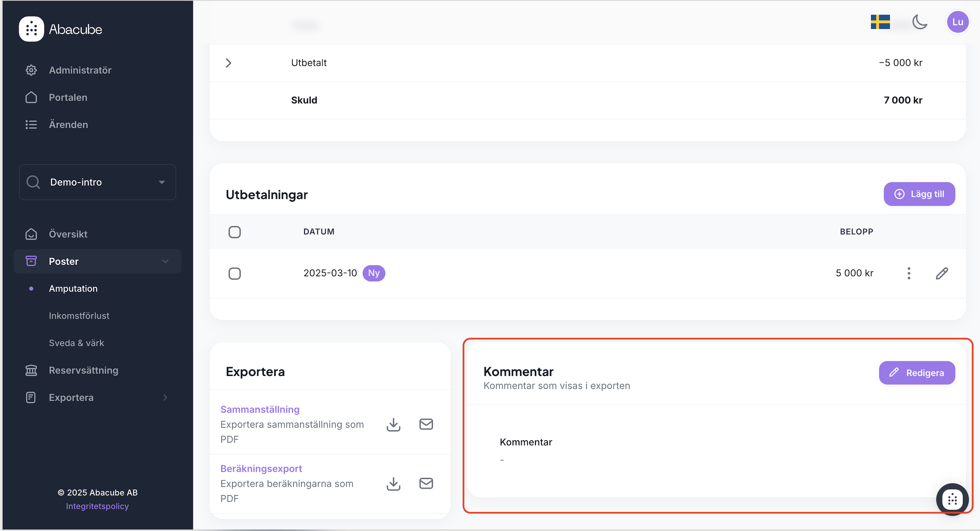Open the Integritetspolicy link
Screen dimensions: 980x531
coord(97,506)
